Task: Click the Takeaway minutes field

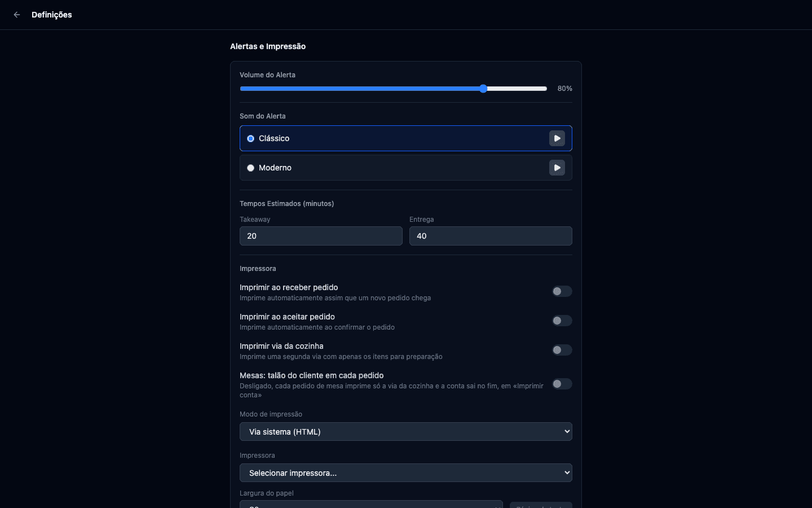Action: point(321,236)
